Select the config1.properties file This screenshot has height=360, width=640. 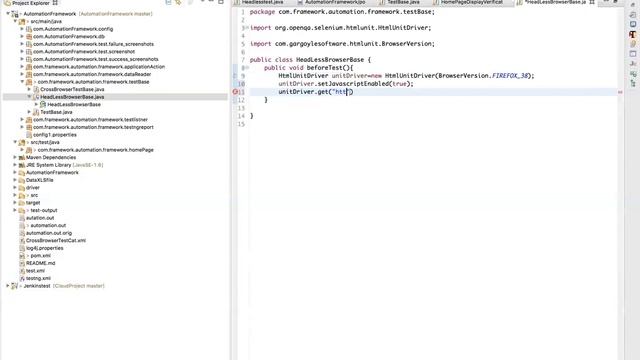click(54, 135)
